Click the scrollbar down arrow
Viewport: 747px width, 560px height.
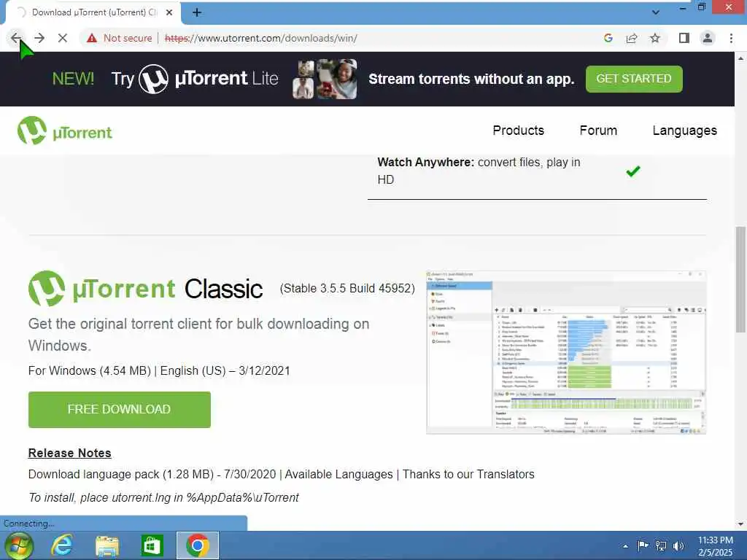point(740,524)
